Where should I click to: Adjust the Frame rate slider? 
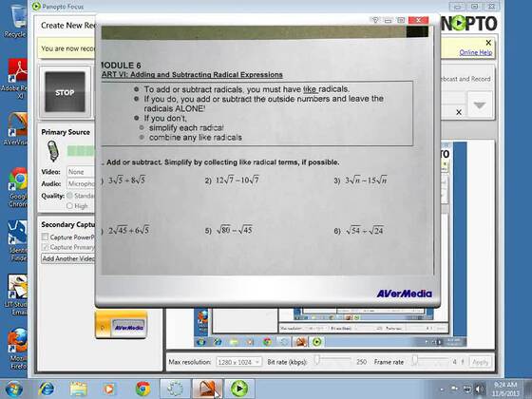[x=414, y=360]
